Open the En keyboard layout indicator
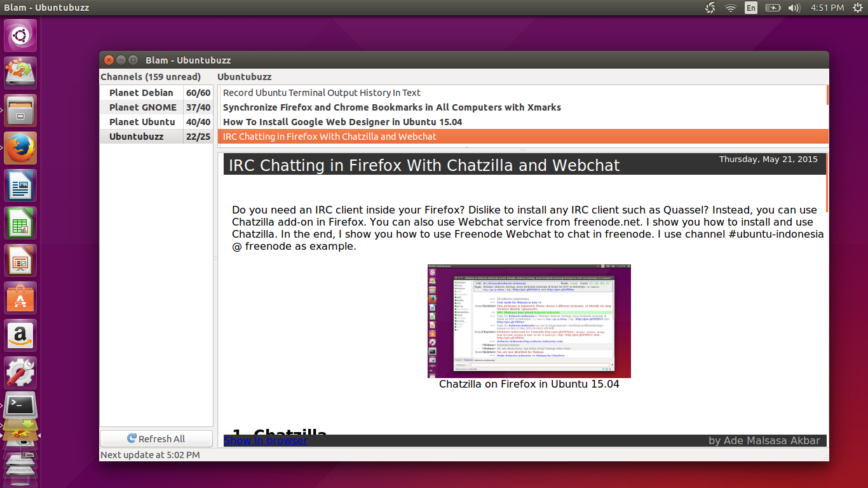Image resolution: width=868 pixels, height=488 pixels. point(751,8)
